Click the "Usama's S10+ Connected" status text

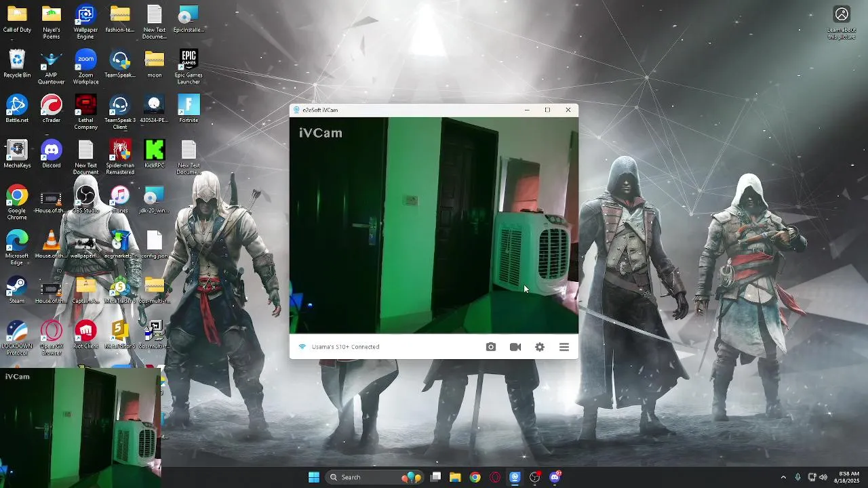click(x=345, y=347)
